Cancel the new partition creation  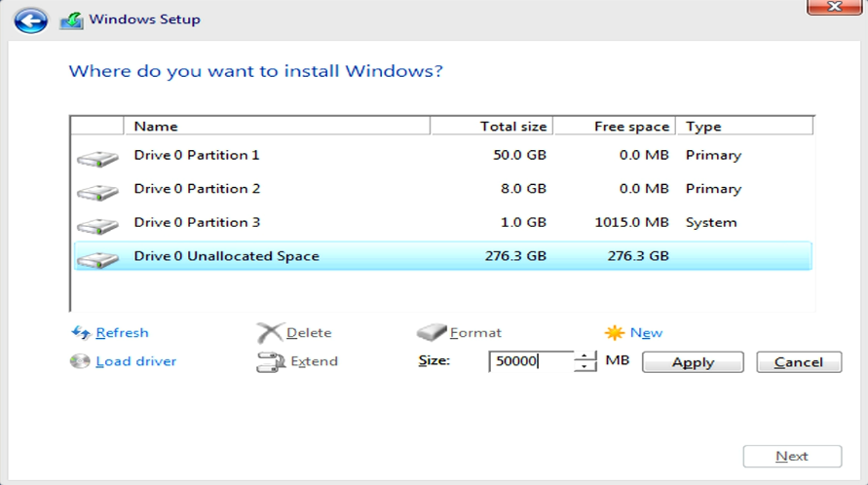[799, 362]
